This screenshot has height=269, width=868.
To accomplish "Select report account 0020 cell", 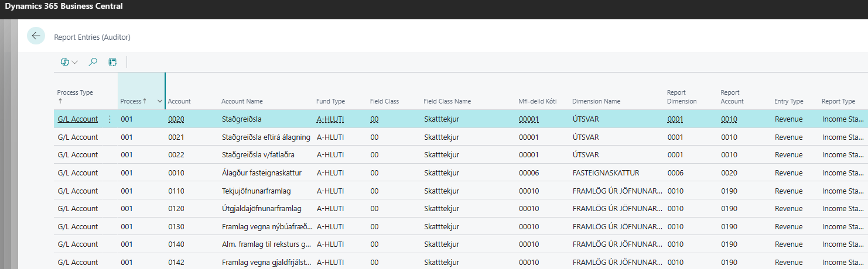I will pos(729,173).
